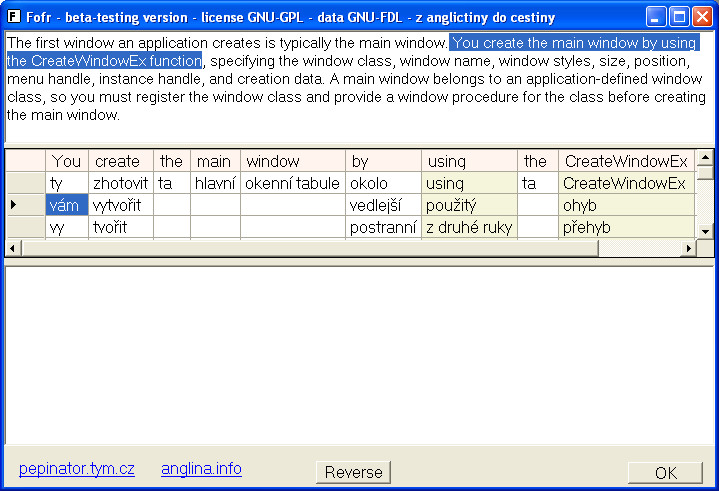The image size is (719, 491).
Task: Select the 'postranní' translation cell
Action: click(383, 227)
